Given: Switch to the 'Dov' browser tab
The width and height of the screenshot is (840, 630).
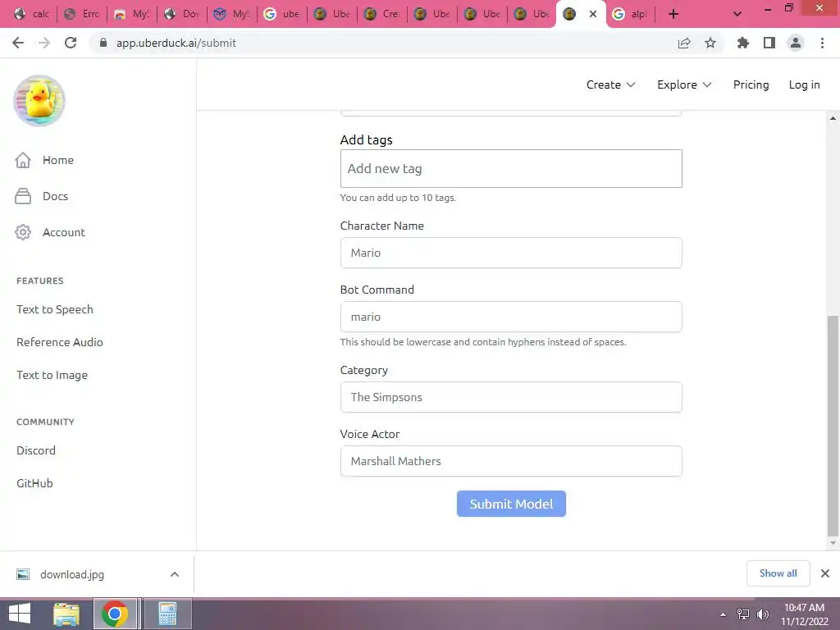Looking at the screenshot, I should [181, 14].
